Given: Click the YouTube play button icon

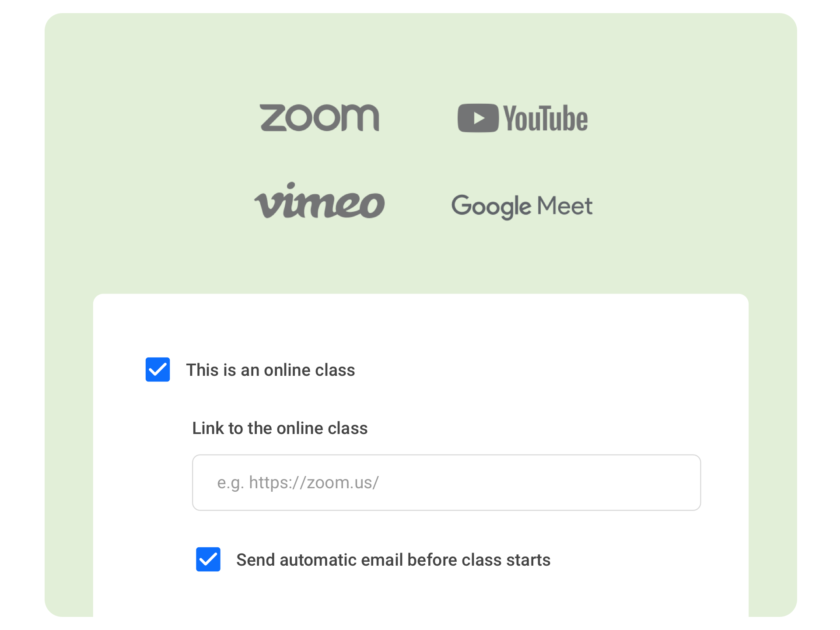Looking at the screenshot, I should (478, 118).
